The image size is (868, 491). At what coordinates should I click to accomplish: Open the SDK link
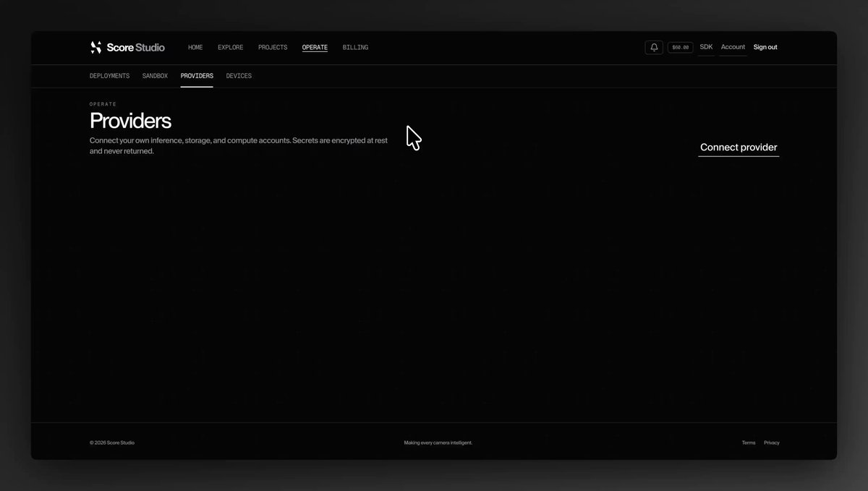(x=706, y=47)
